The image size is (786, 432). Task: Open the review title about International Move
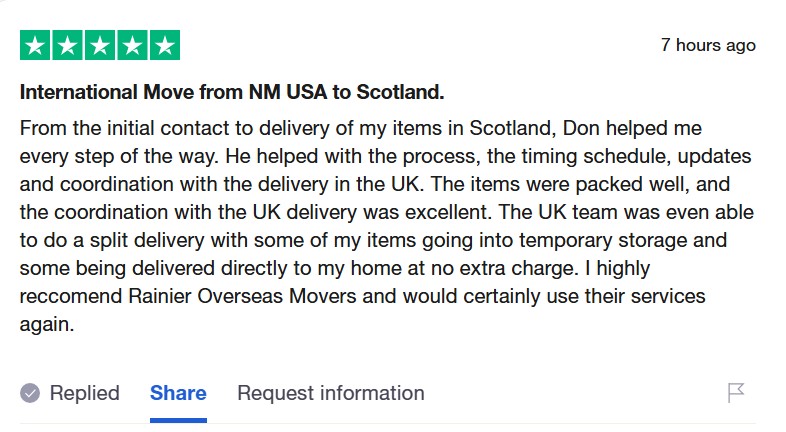[x=232, y=93]
